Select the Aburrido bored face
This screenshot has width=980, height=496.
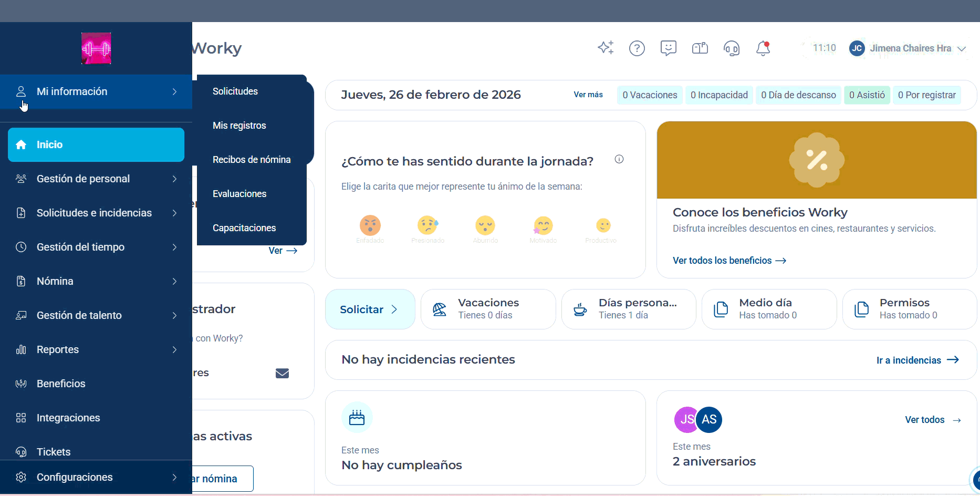click(x=485, y=225)
